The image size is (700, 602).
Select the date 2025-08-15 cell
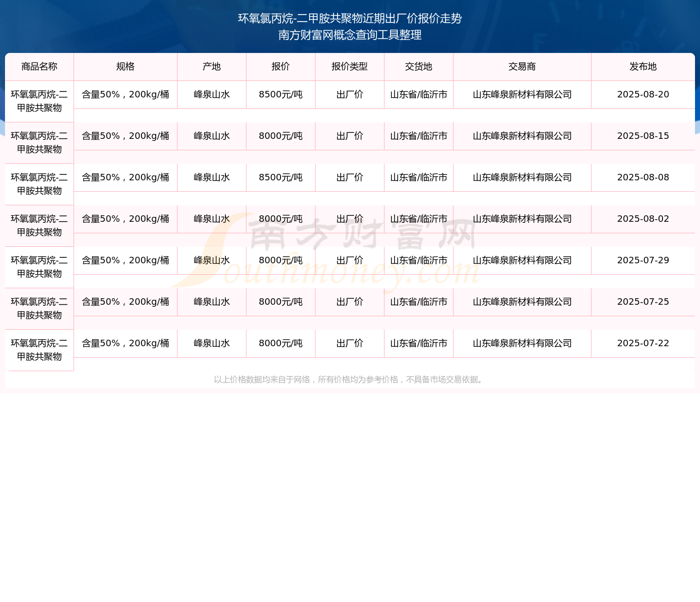tap(643, 136)
